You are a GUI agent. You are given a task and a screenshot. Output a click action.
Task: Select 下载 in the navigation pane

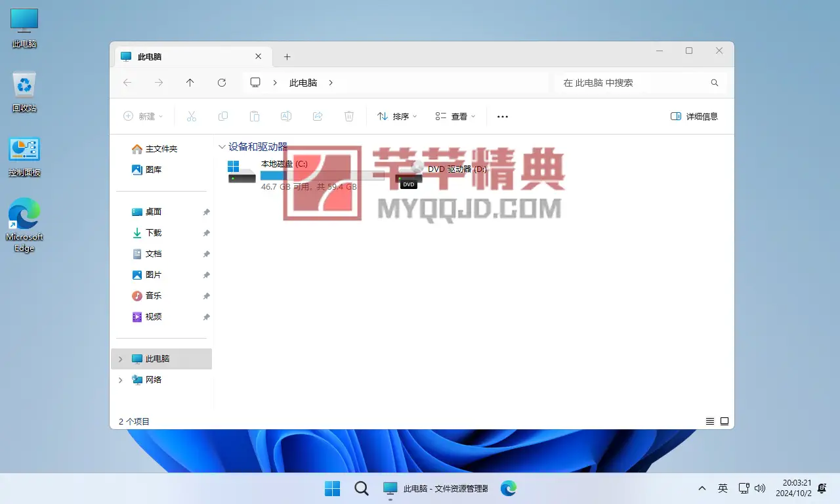click(x=154, y=233)
